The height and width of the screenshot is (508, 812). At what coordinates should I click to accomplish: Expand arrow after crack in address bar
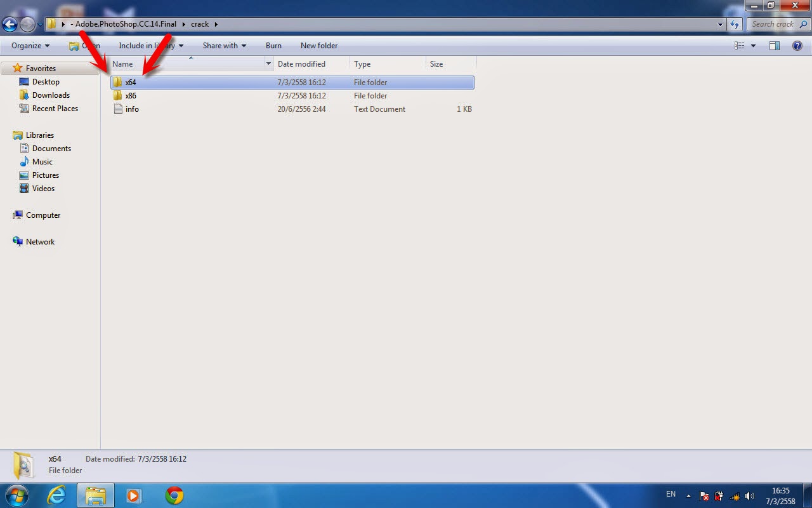click(x=216, y=24)
